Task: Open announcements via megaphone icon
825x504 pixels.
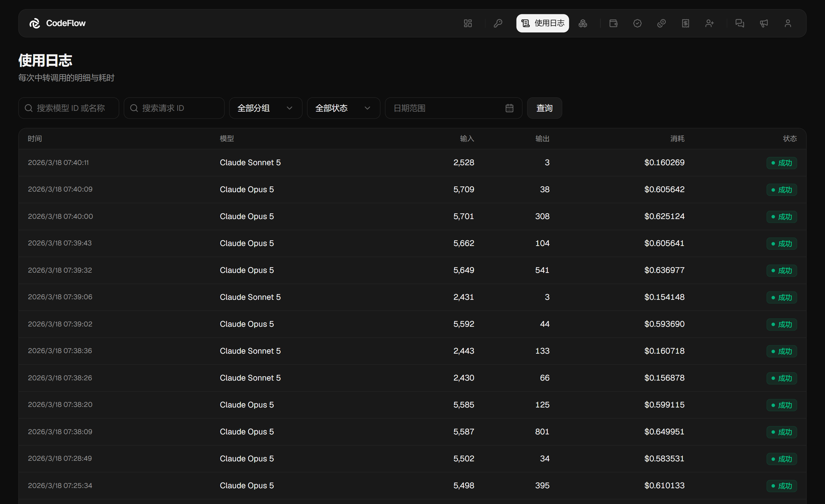Action: 764,23
